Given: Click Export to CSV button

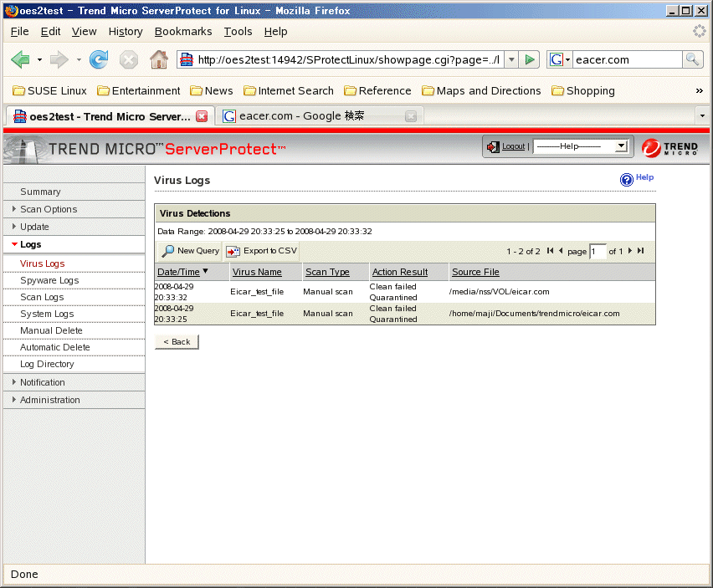Looking at the screenshot, I should [262, 251].
